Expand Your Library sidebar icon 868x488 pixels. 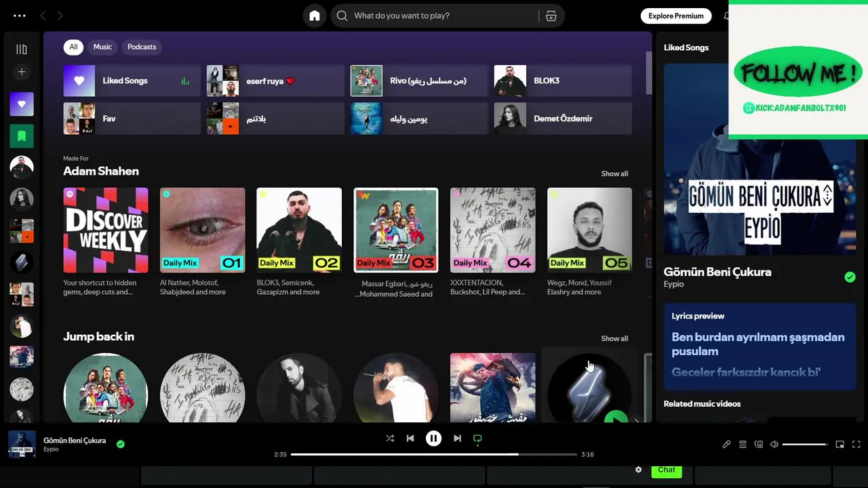tap(22, 49)
